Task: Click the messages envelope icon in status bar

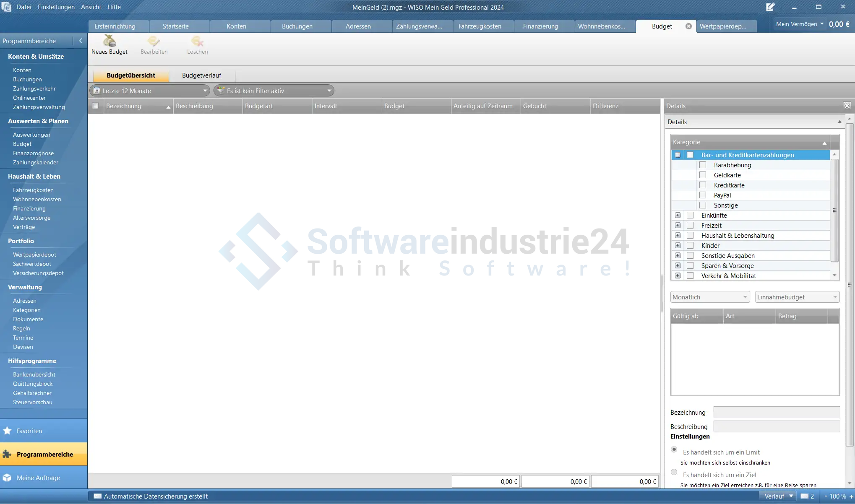Action: (x=804, y=496)
